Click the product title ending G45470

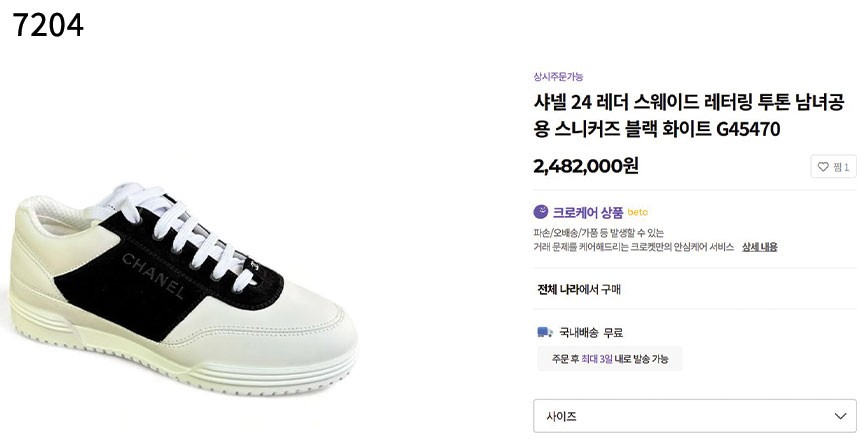point(689,115)
